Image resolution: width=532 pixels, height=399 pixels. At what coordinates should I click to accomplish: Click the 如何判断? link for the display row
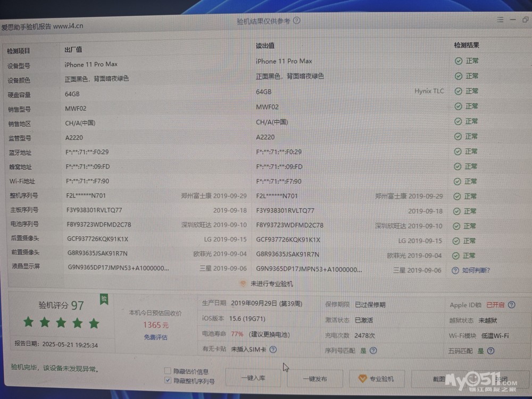[x=476, y=270]
